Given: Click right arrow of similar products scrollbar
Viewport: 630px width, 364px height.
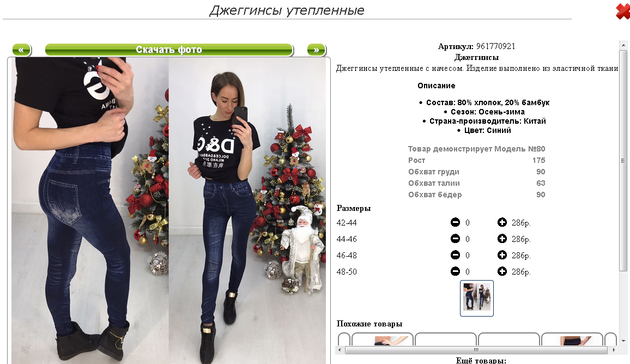Looking at the screenshot, I should 614,350.
